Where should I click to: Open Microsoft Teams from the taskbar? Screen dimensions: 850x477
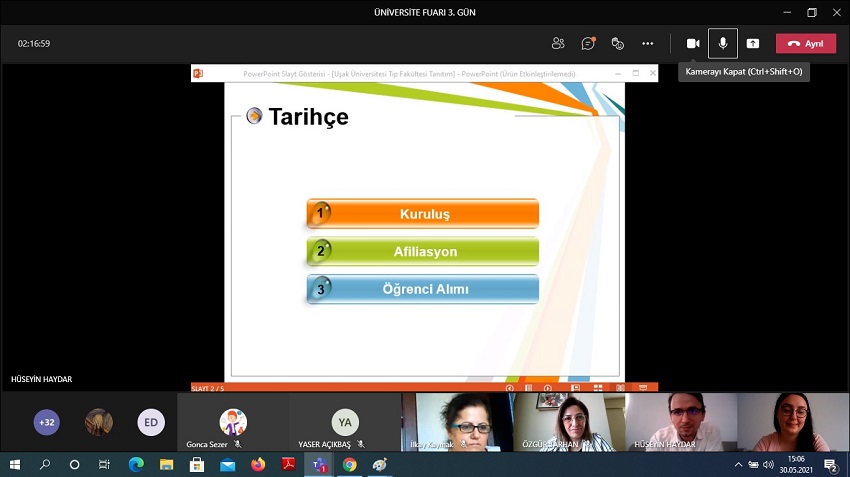319,465
